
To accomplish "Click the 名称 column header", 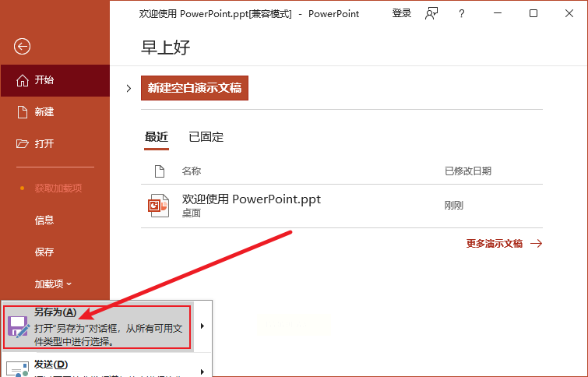I will 192,171.
